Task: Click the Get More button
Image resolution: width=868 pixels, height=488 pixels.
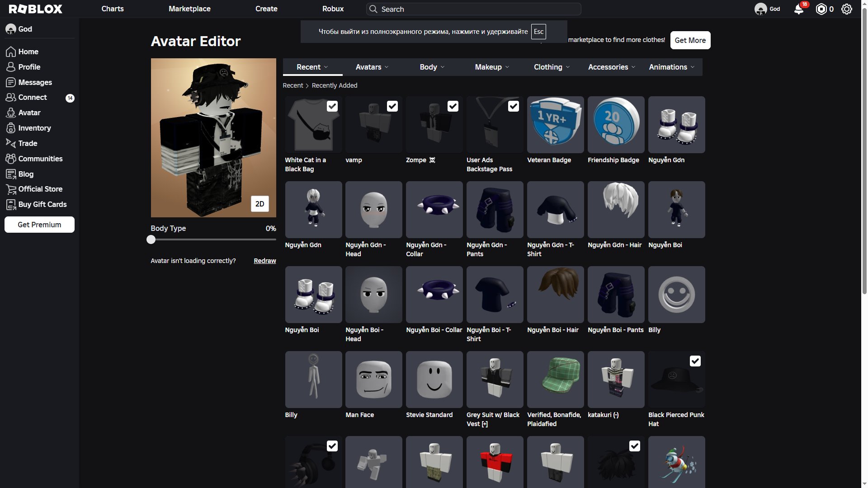Action: point(690,40)
